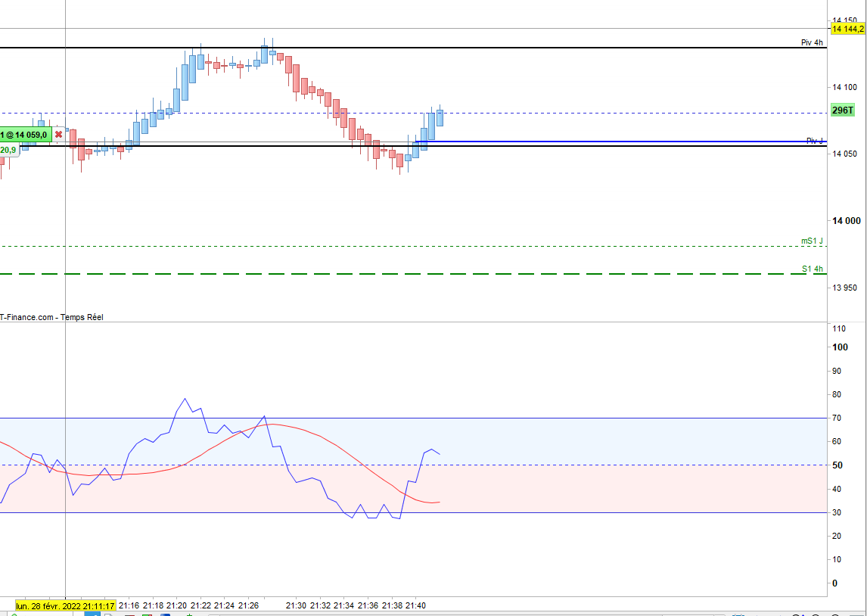This screenshot has height=616, width=867.
Task: Click the bold 14 000 price axis value
Action: (x=846, y=221)
